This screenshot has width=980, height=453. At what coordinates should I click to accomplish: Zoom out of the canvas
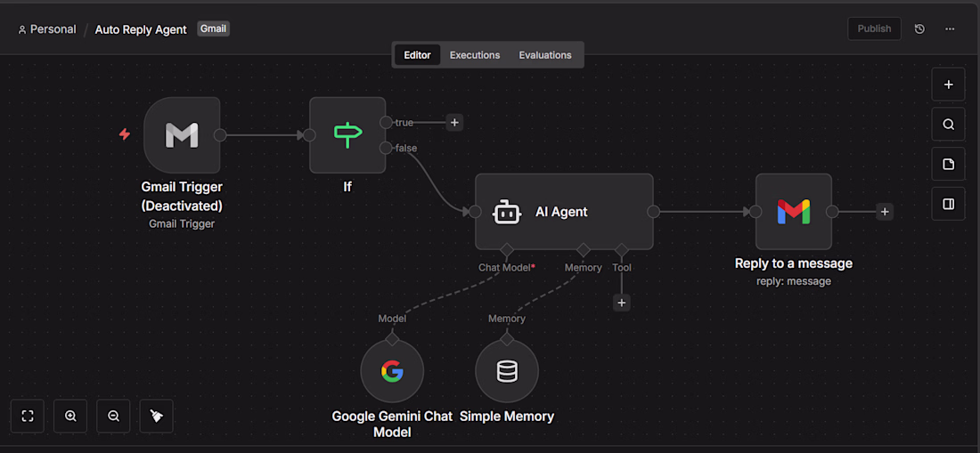click(113, 417)
